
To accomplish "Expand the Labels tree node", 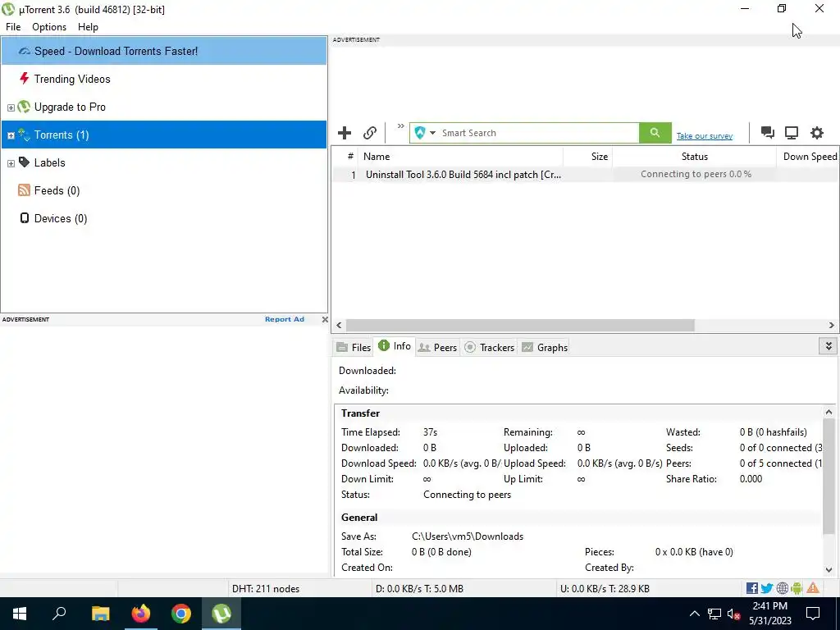I will click(11, 163).
